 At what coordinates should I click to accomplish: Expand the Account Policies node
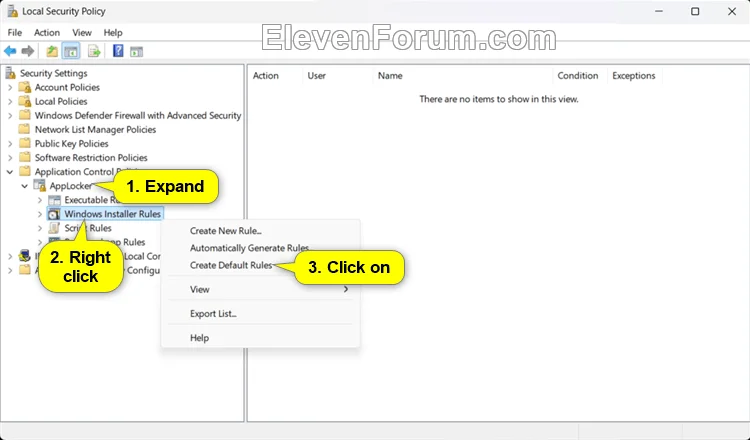pyautogui.click(x=10, y=88)
